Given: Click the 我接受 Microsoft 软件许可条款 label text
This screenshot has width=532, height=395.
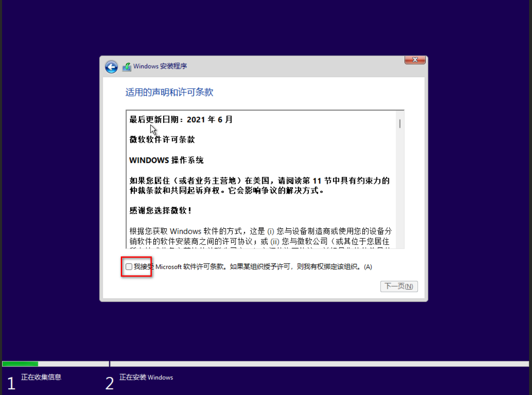Looking at the screenshot, I should tap(253, 267).
